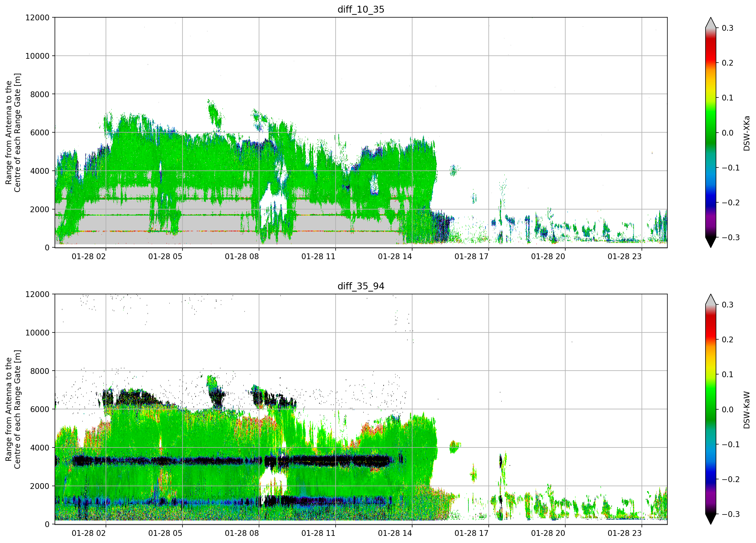Viewport: 756px width, 543px height.
Task: Click the DSW-XKa colorbar label
Action: coord(747,133)
